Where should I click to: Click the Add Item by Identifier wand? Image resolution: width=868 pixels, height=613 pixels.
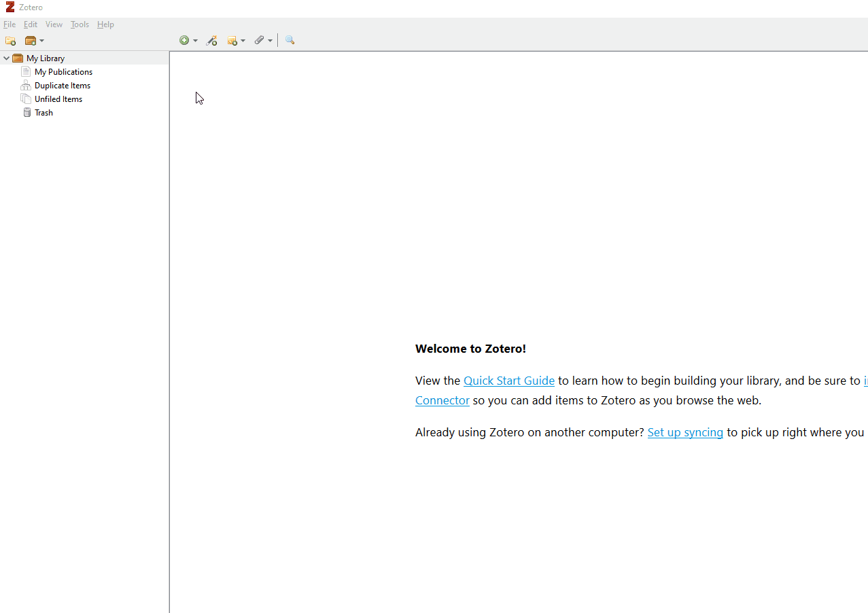pos(211,41)
